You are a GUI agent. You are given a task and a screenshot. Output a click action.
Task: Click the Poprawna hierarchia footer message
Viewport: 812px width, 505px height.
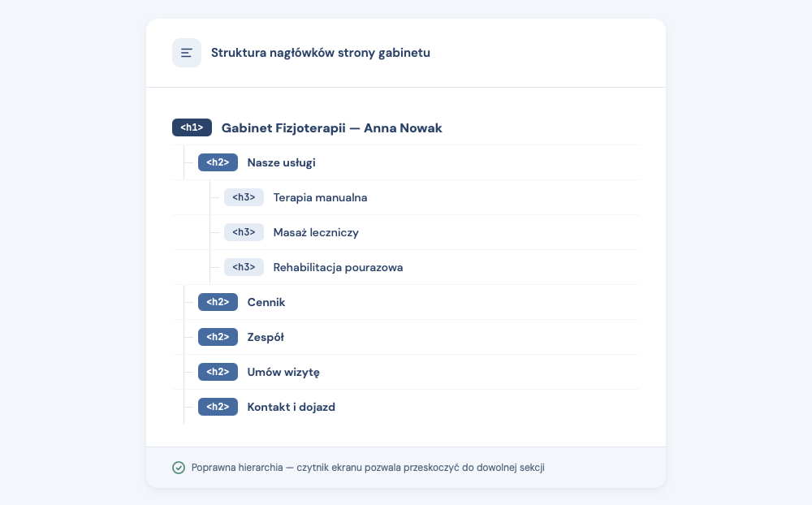pos(369,468)
